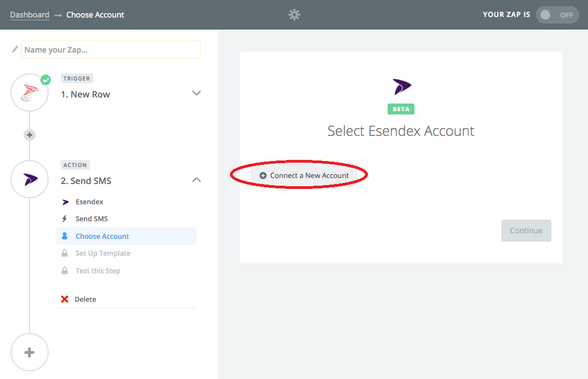Click the red X delete icon
Image resolution: width=588 pixels, height=379 pixels.
point(65,299)
